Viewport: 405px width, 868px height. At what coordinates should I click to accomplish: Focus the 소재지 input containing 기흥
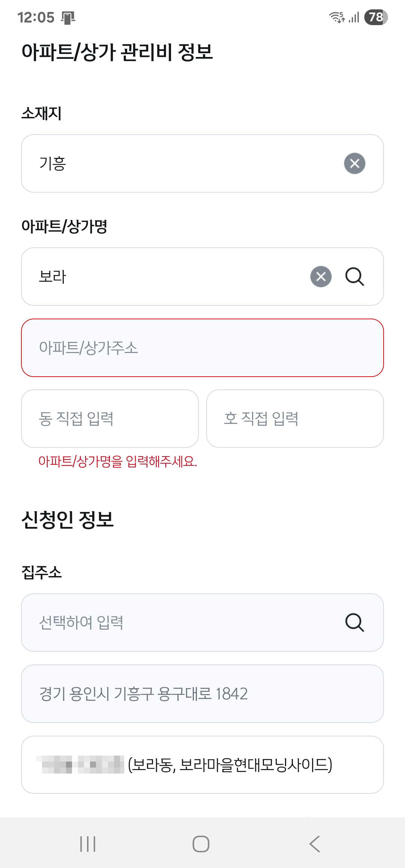180,163
